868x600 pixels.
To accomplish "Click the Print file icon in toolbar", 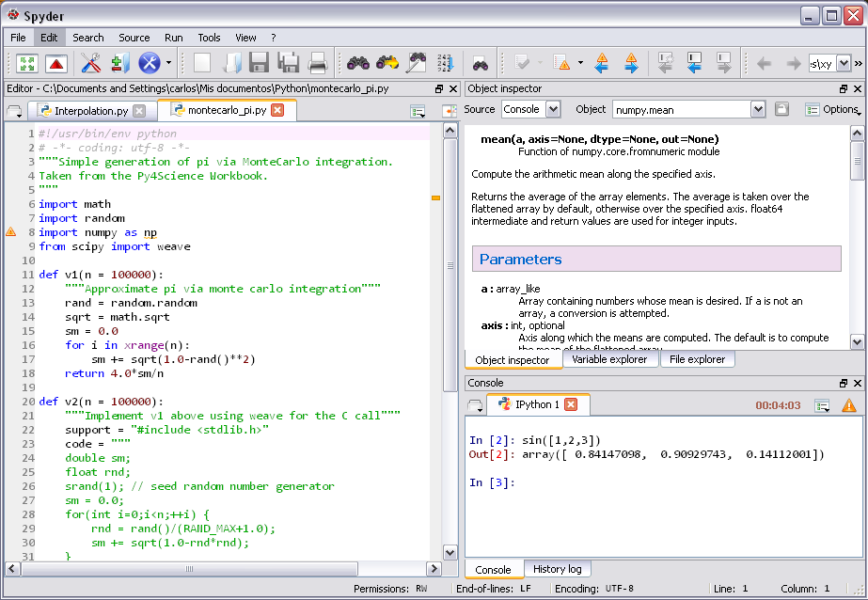I will 317,64.
